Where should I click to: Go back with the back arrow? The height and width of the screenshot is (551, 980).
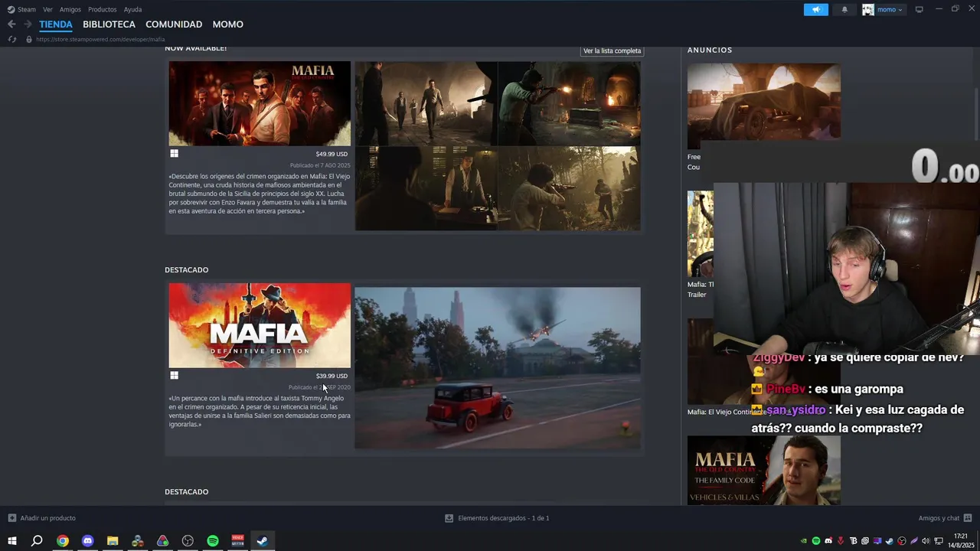[x=11, y=24]
